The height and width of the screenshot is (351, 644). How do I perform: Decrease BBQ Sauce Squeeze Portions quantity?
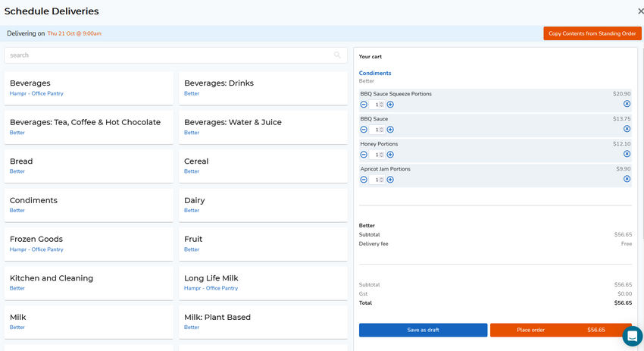(364, 105)
